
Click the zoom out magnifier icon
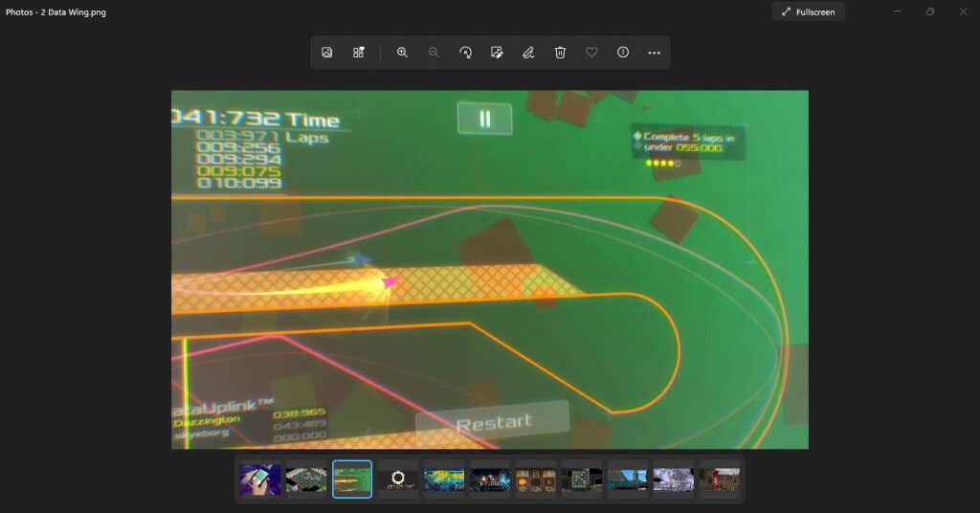(x=434, y=53)
